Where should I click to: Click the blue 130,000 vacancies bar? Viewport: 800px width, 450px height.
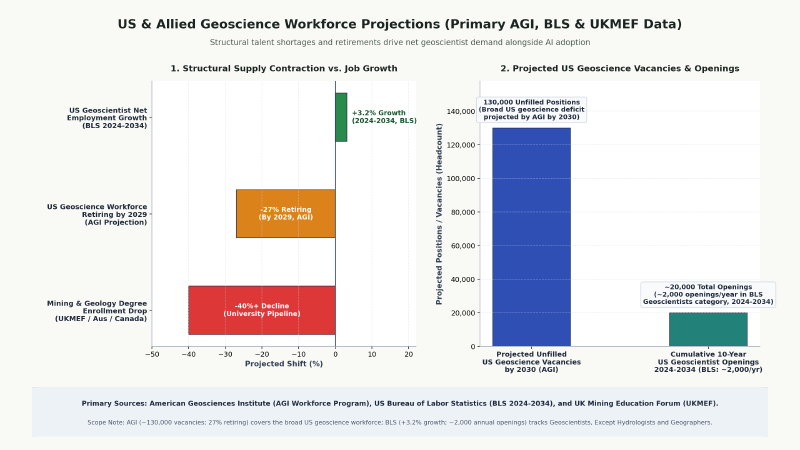531,237
